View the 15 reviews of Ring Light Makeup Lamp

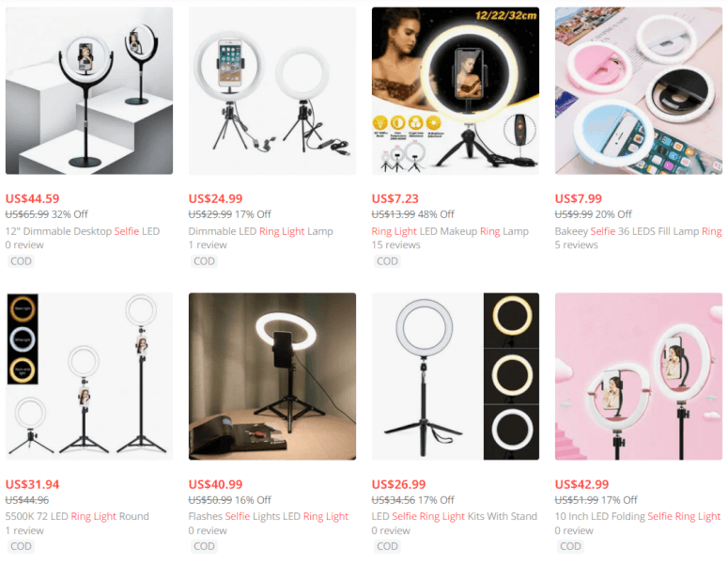396,244
